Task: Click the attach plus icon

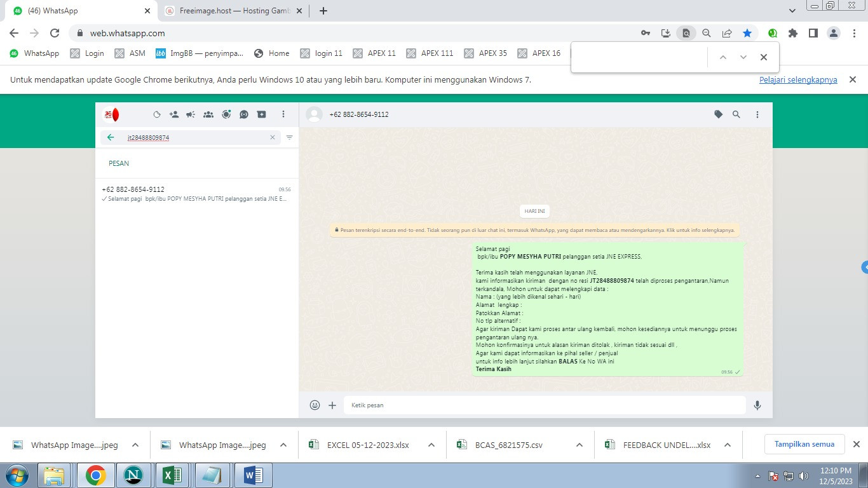Action: (332, 405)
